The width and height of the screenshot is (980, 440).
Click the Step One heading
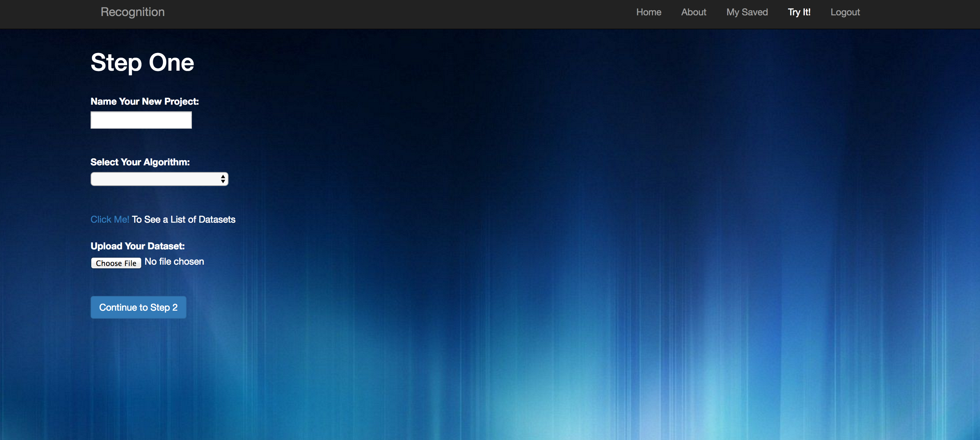click(142, 62)
